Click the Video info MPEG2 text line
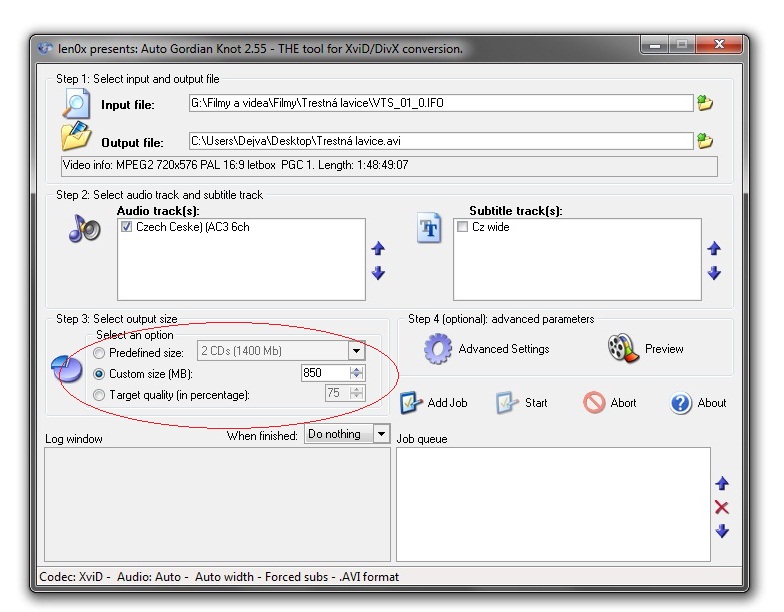This screenshot has width=784, height=612. tap(236, 165)
